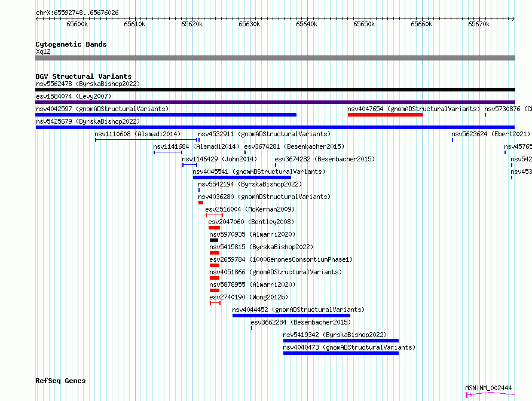Image resolution: width=532 pixels, height=401 pixels.
Task: Click nsv1146429 (John2014) variant label
Action: (x=219, y=159)
